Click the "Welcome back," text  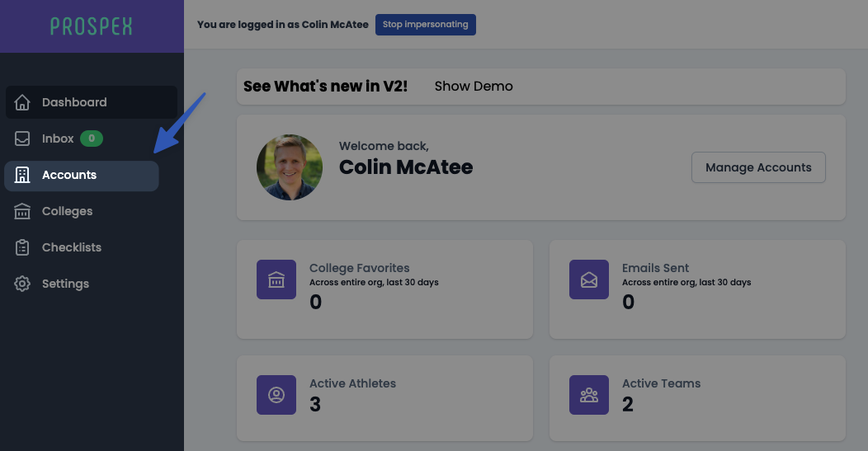[x=384, y=146]
